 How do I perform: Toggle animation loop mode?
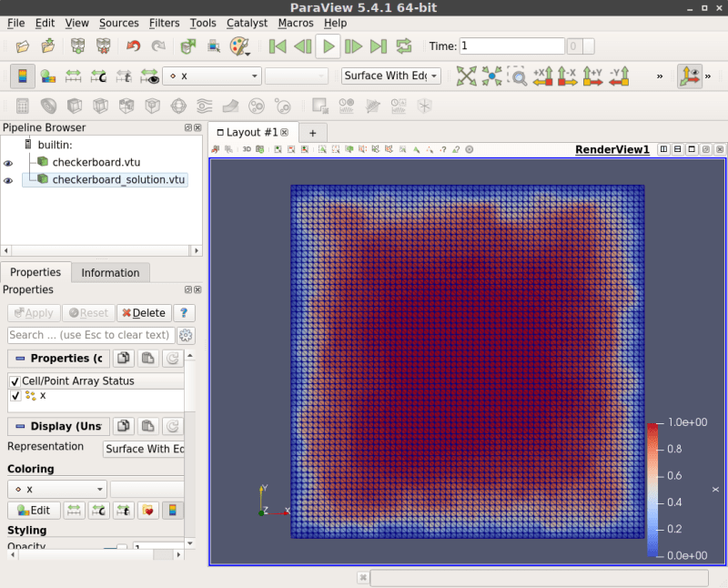pyautogui.click(x=404, y=46)
